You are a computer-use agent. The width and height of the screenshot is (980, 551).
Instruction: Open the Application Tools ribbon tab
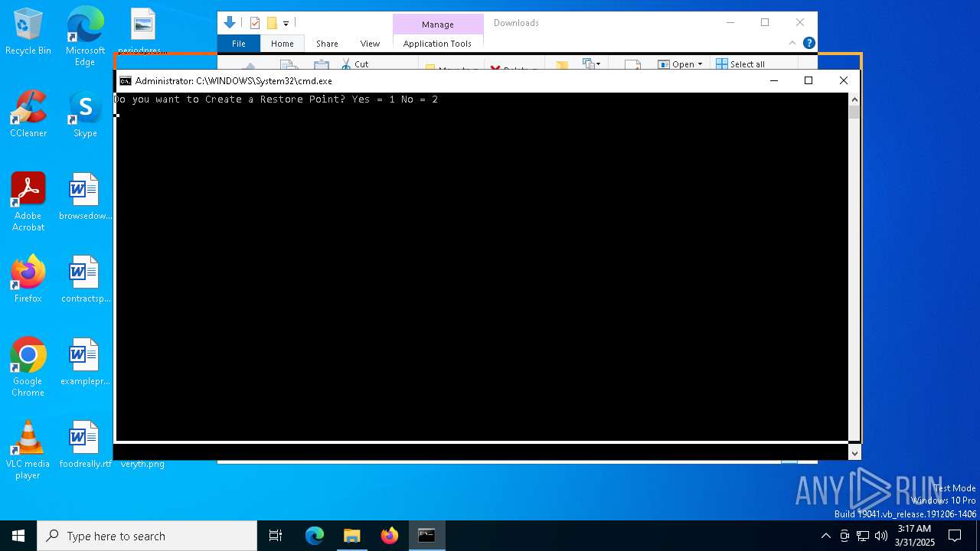coord(438,44)
